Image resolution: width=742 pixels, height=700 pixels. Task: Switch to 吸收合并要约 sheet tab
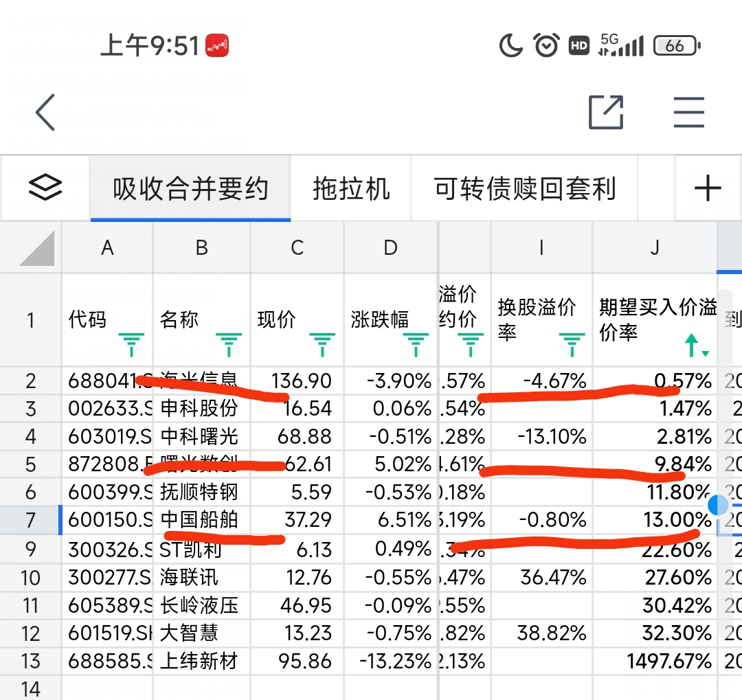(190, 188)
